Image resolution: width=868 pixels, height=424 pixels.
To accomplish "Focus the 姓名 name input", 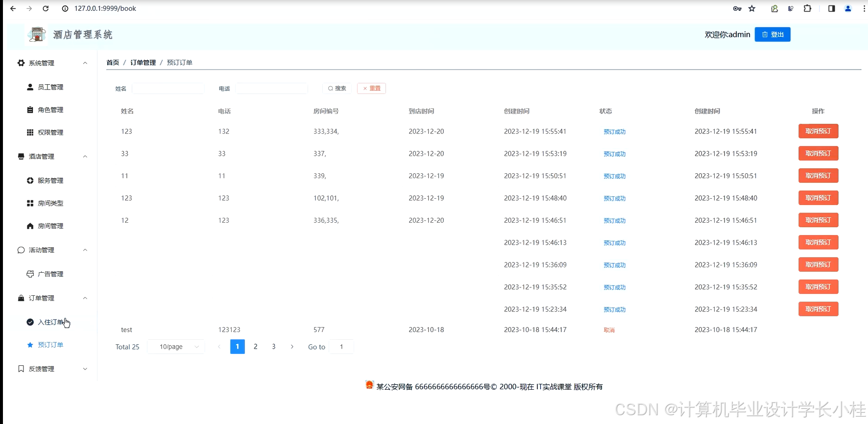I will point(168,88).
